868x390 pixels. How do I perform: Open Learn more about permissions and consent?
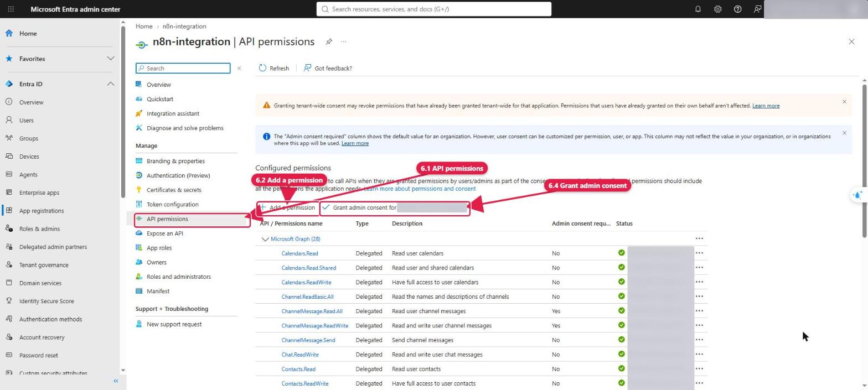[419, 189]
